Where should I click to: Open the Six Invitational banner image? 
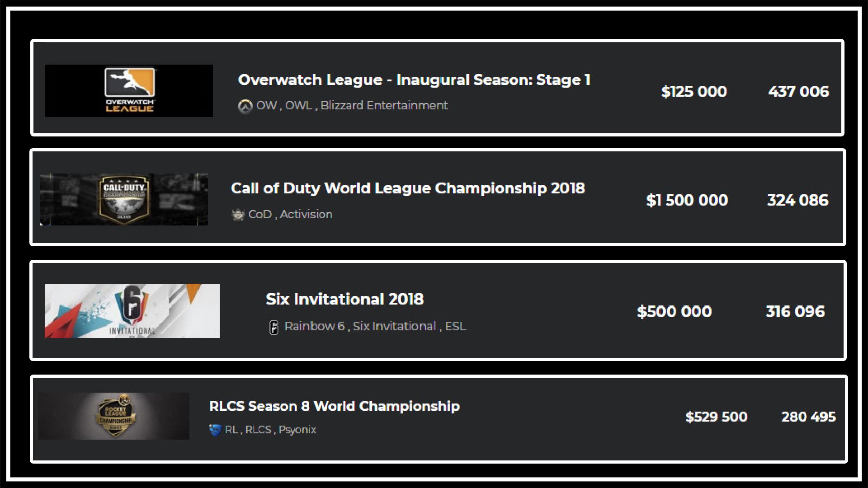[x=132, y=311]
